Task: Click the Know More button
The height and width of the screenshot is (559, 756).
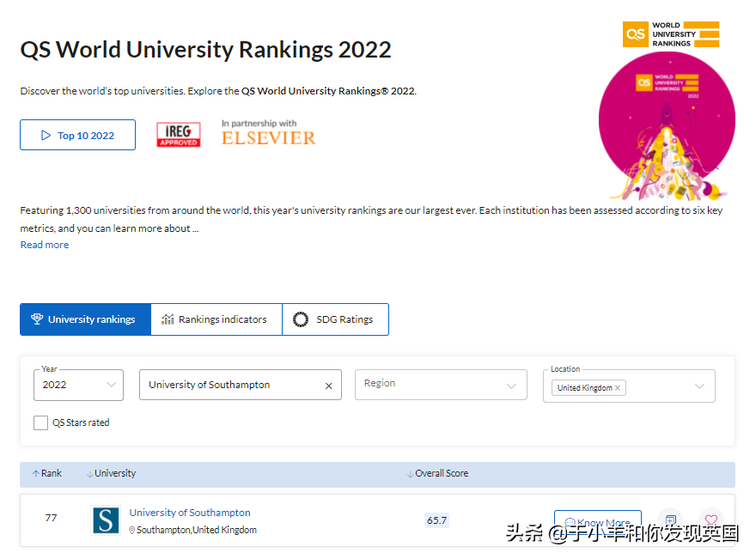Action: coord(597,520)
